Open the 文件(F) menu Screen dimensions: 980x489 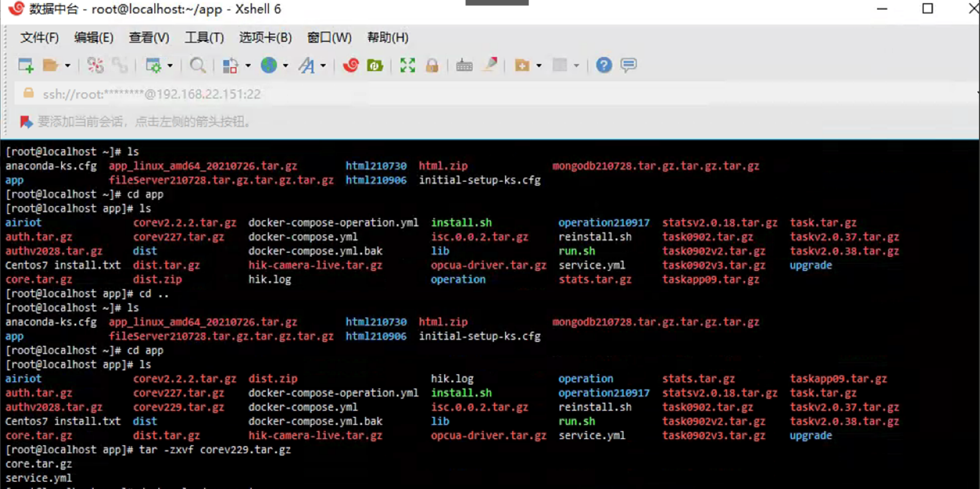[39, 37]
